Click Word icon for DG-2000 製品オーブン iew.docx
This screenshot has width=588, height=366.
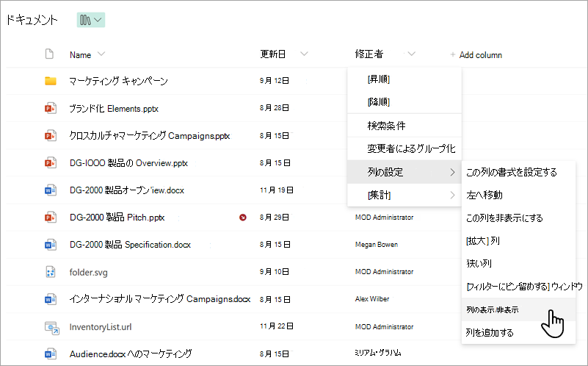[51, 190]
